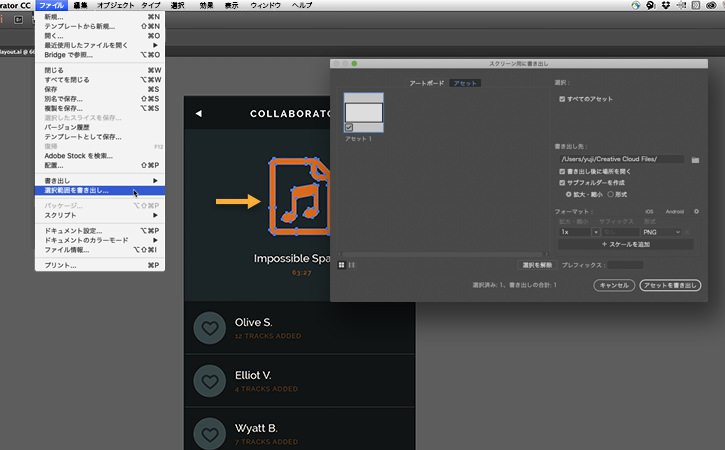Toggle 書き出し後に場所を開く checkbox

coord(562,172)
